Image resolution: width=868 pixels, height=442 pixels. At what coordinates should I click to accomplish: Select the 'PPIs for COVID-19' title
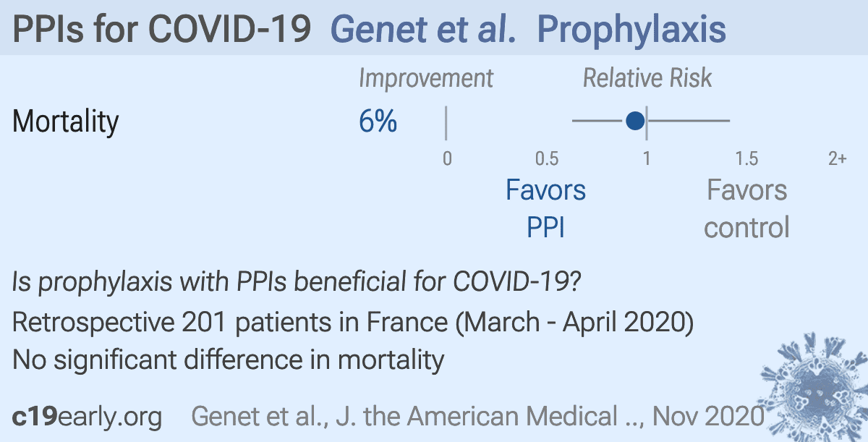[162, 30]
